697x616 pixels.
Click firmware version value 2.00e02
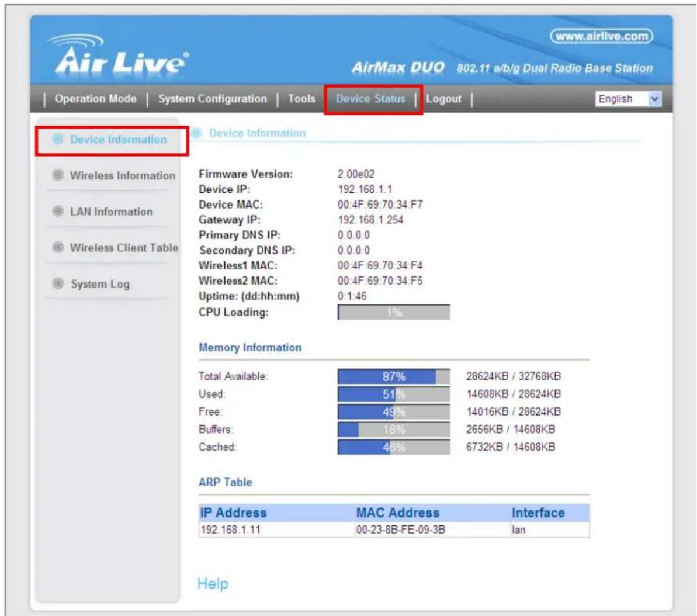click(x=356, y=174)
